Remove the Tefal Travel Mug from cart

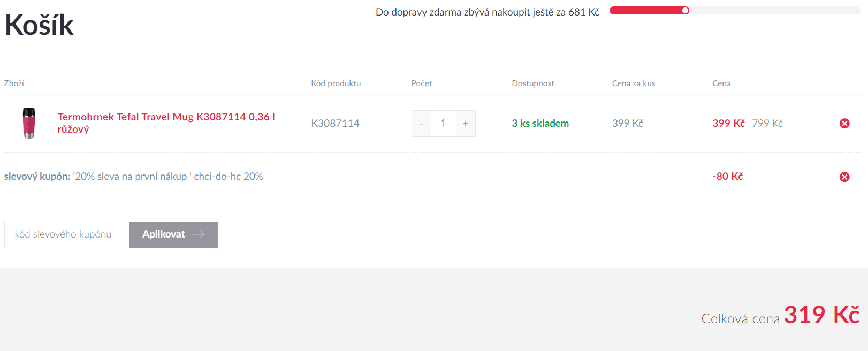tap(844, 124)
